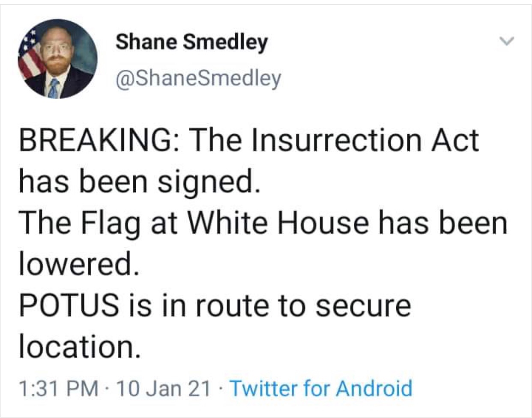
Task: Open the @ShaneSmedley handle link
Action: [x=198, y=78]
